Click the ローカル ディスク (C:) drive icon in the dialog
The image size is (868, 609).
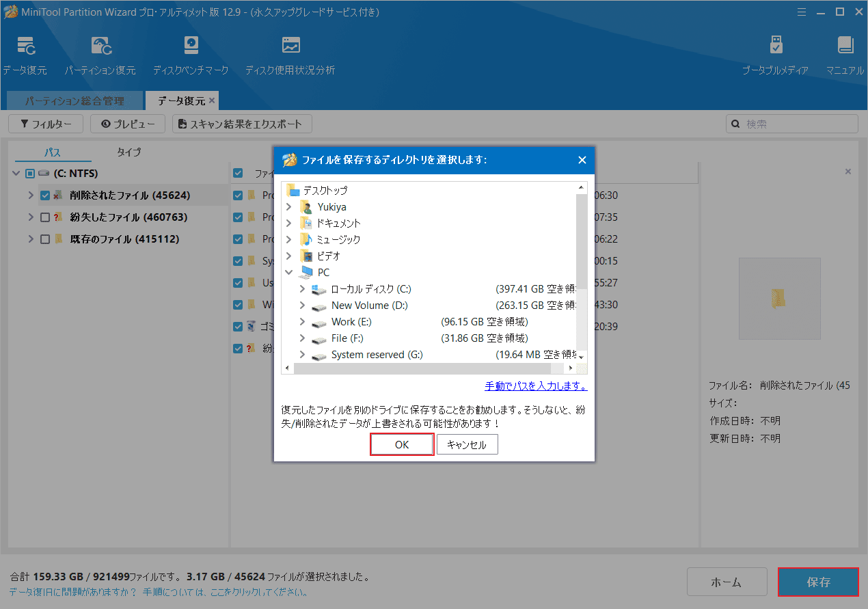(x=319, y=289)
